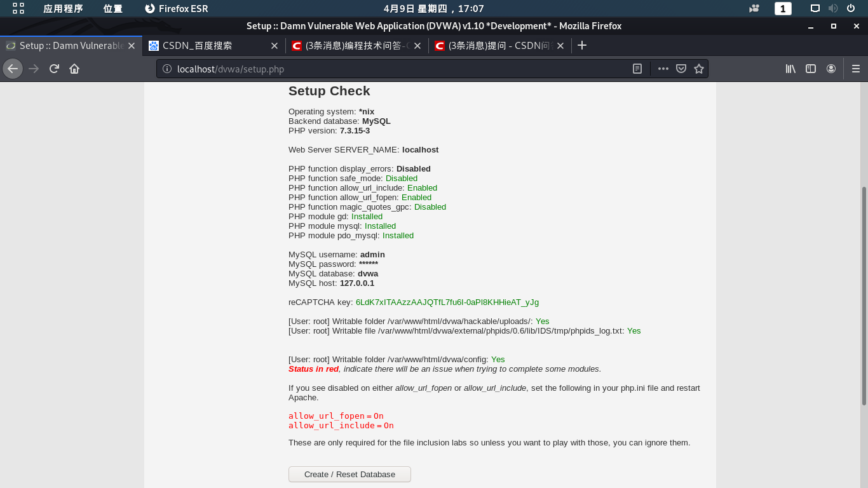Image resolution: width=868 pixels, height=488 pixels.
Task: Click the forward navigation arrow
Action: coord(34,69)
